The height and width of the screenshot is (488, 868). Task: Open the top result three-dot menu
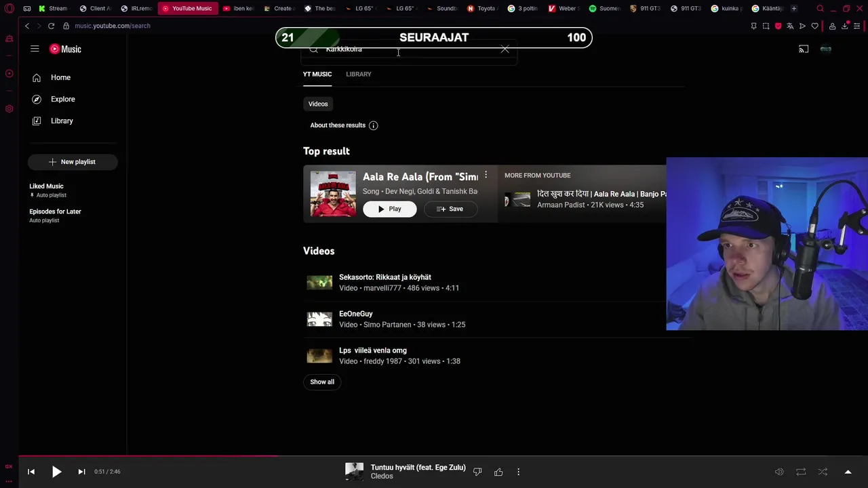click(486, 175)
